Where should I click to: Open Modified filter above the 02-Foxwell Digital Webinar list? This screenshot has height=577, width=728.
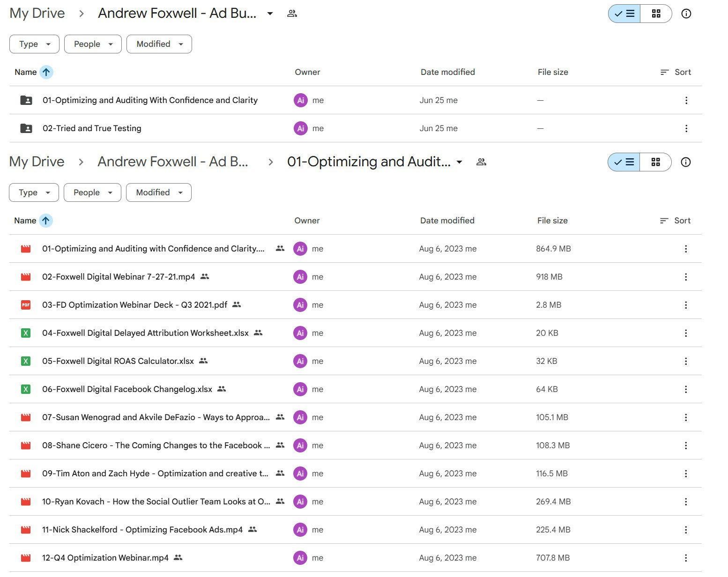(x=159, y=192)
